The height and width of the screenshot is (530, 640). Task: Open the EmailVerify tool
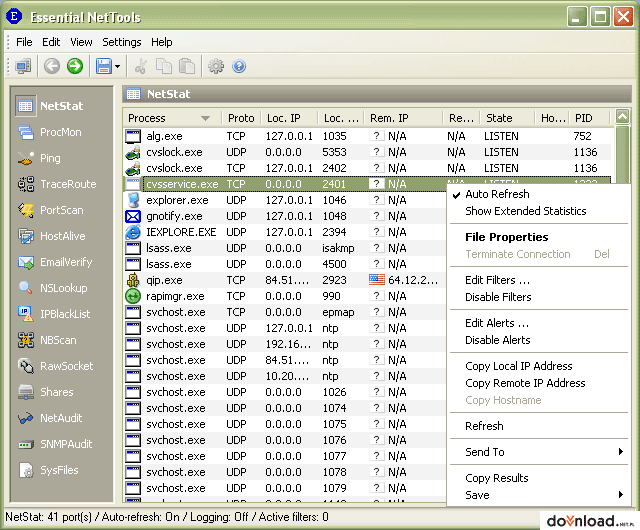(x=55, y=262)
